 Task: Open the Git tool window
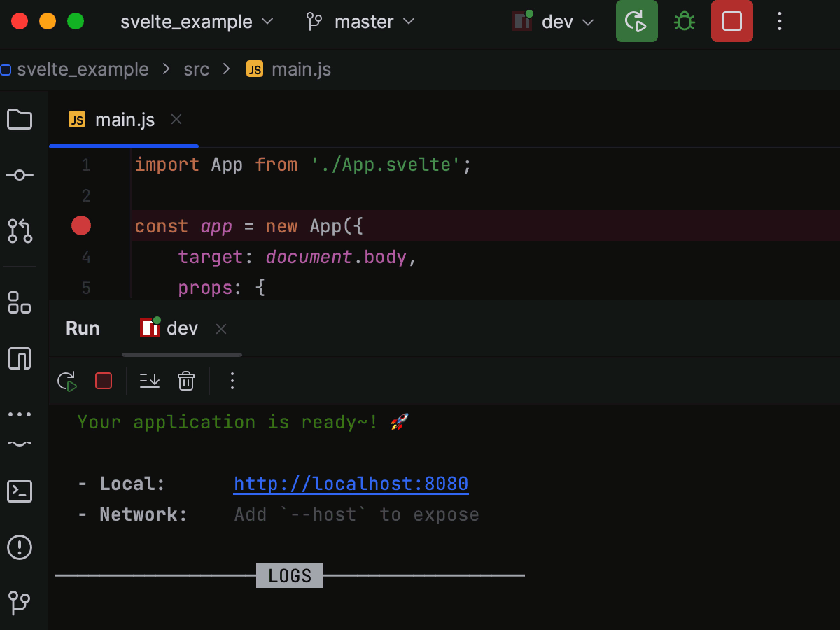pos(20,601)
